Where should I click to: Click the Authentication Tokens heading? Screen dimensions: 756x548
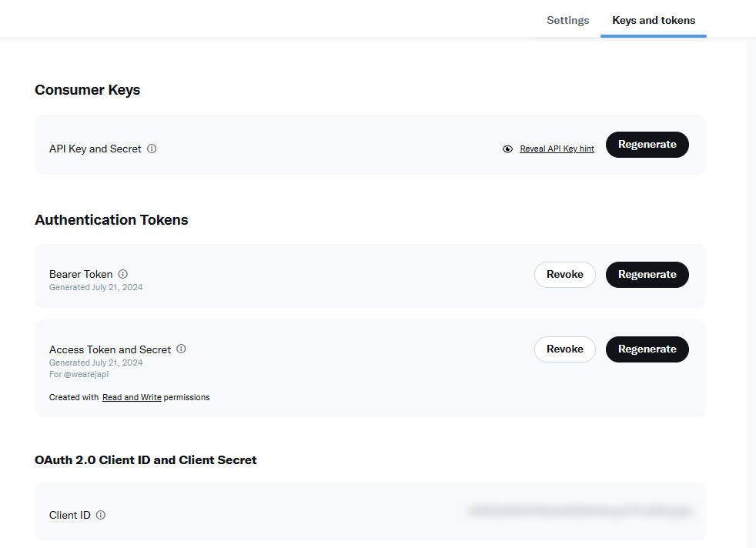pos(111,220)
